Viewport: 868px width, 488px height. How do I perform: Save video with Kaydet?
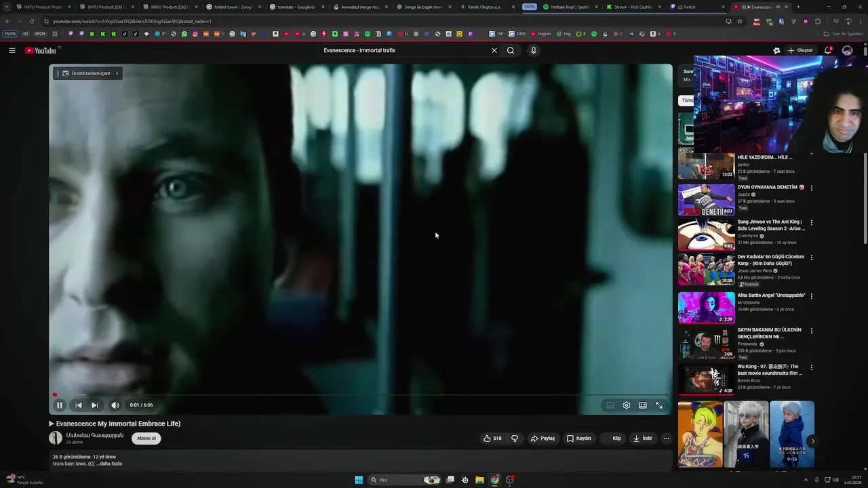[579, 439]
